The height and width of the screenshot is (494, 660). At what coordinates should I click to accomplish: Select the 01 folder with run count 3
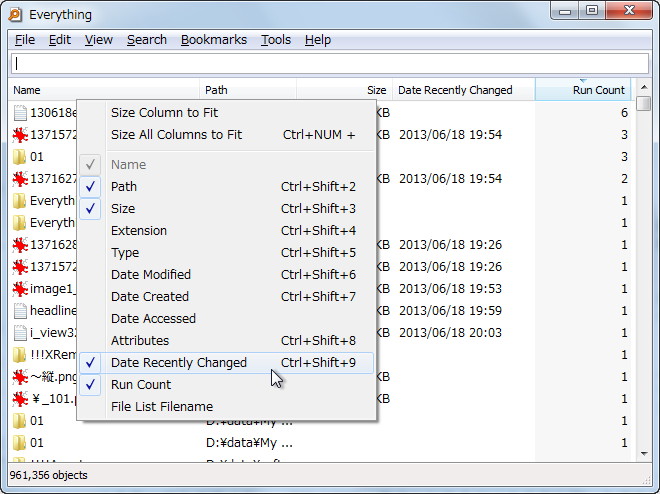click(x=19, y=157)
